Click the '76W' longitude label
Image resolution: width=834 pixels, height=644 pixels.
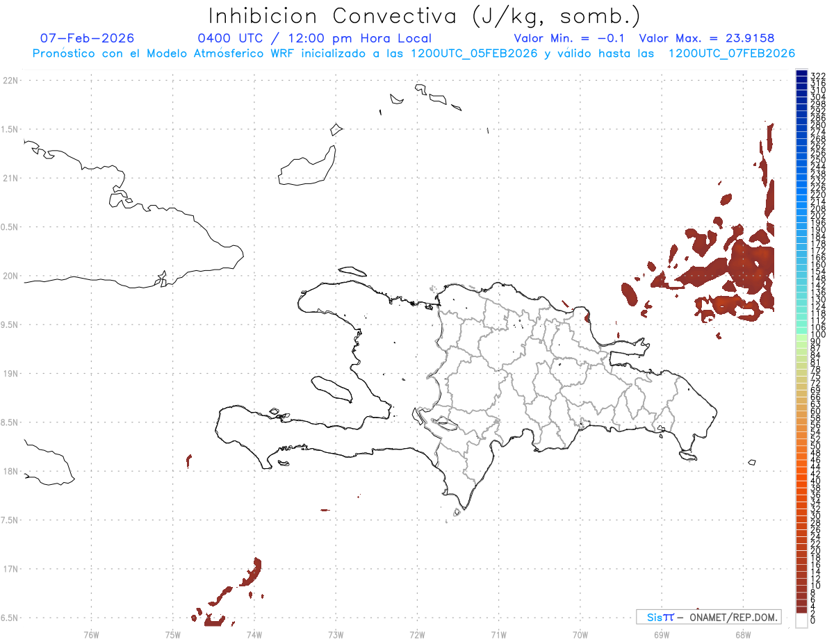pyautogui.click(x=91, y=634)
